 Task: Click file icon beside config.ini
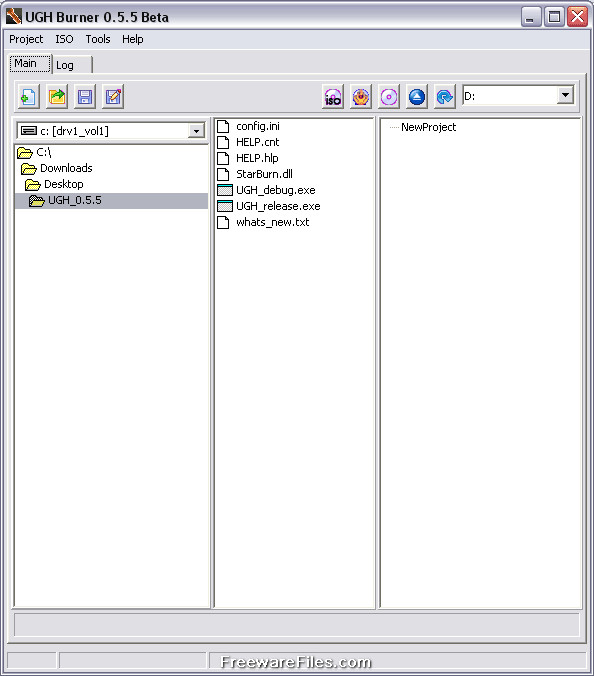pos(223,126)
